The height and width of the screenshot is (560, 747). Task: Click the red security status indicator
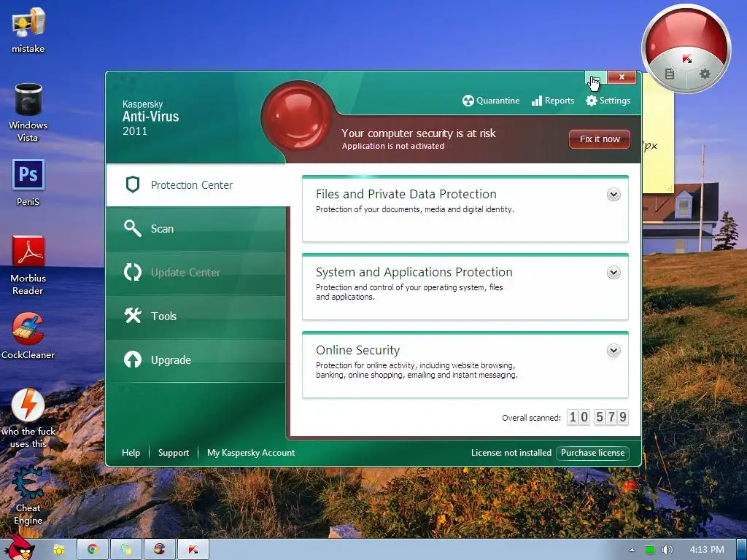tap(298, 117)
